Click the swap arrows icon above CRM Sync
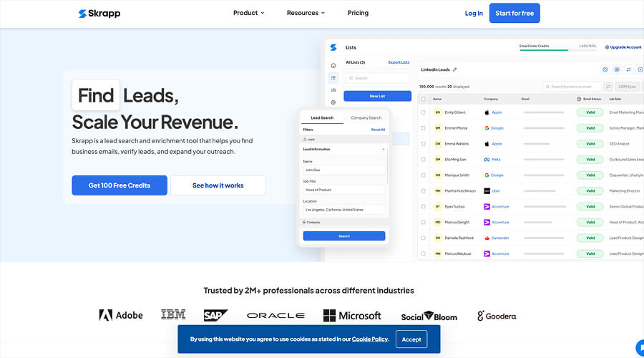This screenshot has height=358, width=644. 628,69
